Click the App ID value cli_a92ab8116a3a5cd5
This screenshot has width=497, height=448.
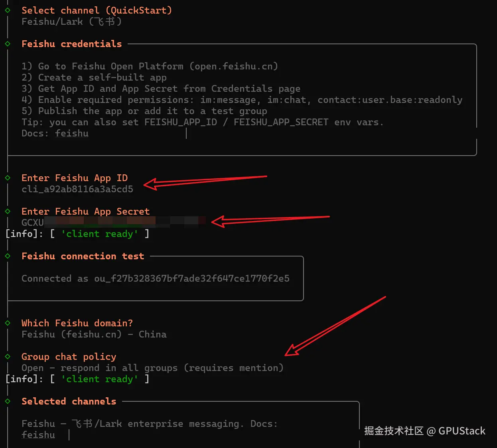(77, 189)
